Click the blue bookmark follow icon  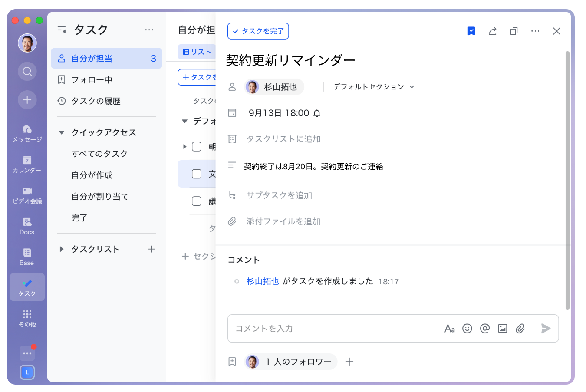pyautogui.click(x=471, y=31)
